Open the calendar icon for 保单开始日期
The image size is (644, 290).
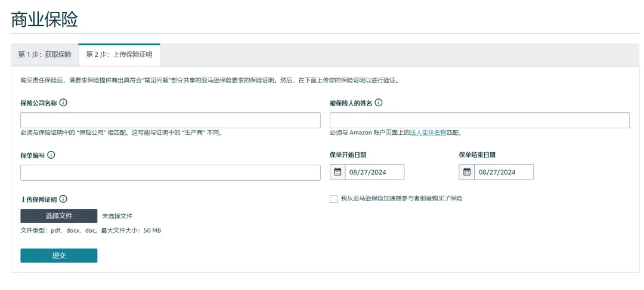[x=338, y=172]
